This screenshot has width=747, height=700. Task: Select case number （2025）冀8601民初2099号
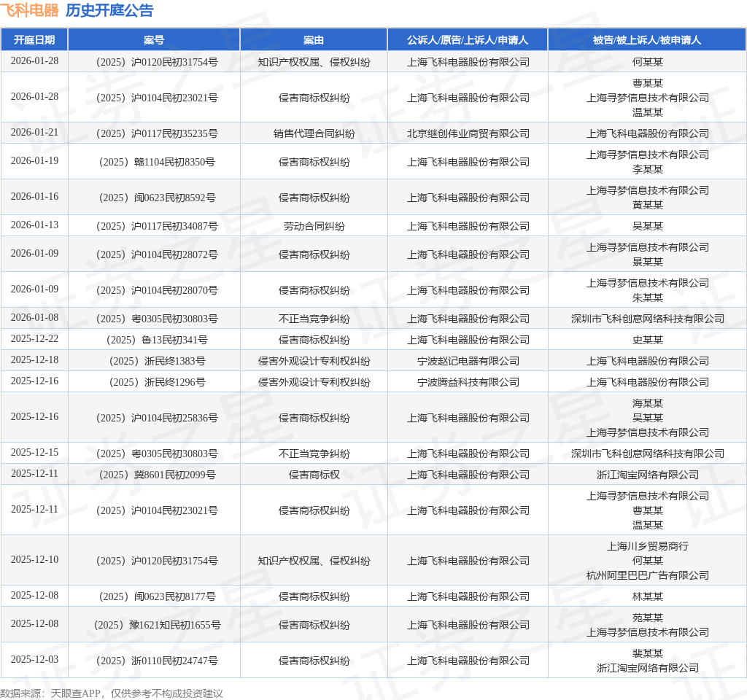point(157,475)
